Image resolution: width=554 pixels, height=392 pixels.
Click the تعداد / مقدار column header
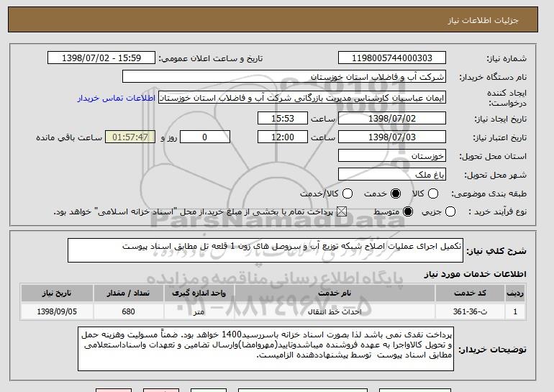tap(128, 293)
